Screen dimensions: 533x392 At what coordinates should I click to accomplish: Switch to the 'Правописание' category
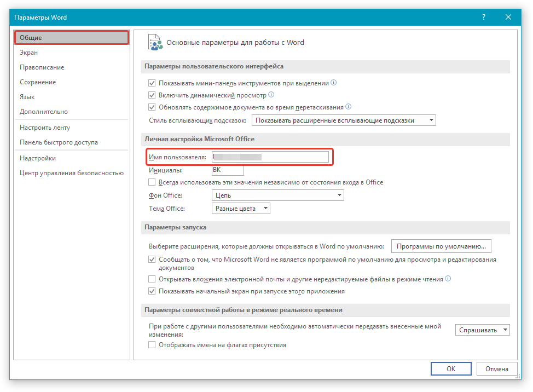coord(42,67)
